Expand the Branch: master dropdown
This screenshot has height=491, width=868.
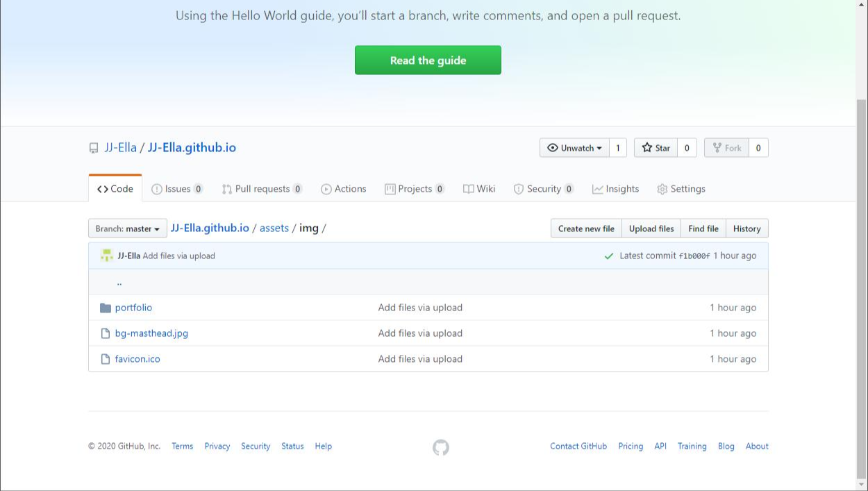tap(128, 228)
